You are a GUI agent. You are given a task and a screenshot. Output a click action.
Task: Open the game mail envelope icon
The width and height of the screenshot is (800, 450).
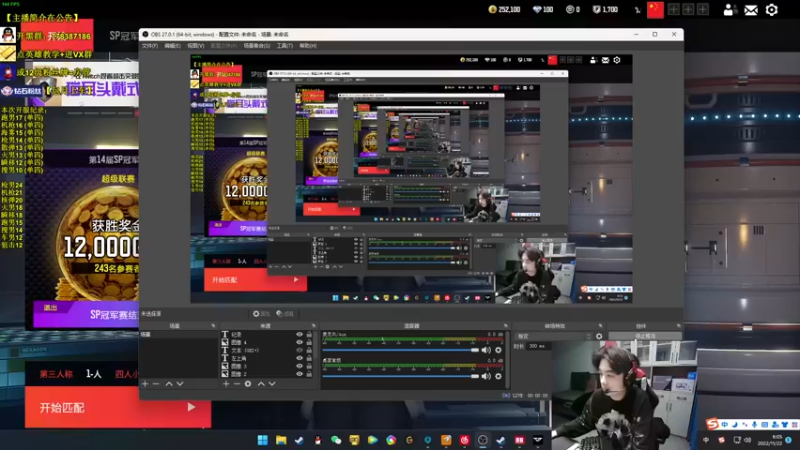coord(751,10)
